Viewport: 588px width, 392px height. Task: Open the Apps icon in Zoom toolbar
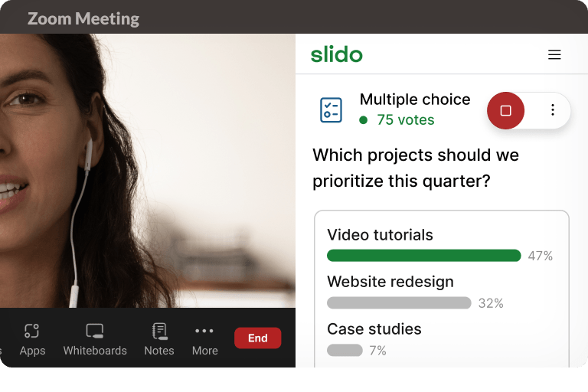[32, 332]
